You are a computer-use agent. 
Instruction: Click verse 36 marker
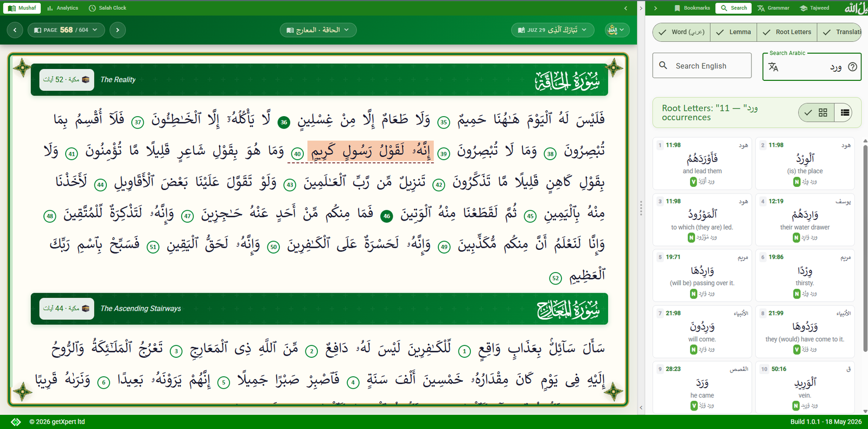(x=284, y=123)
